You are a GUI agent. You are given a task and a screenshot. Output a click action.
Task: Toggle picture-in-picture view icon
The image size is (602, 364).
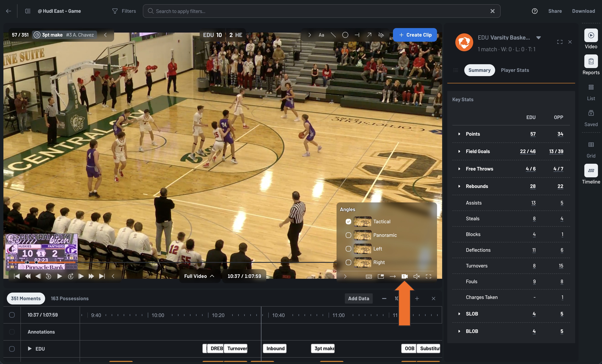coord(381,276)
